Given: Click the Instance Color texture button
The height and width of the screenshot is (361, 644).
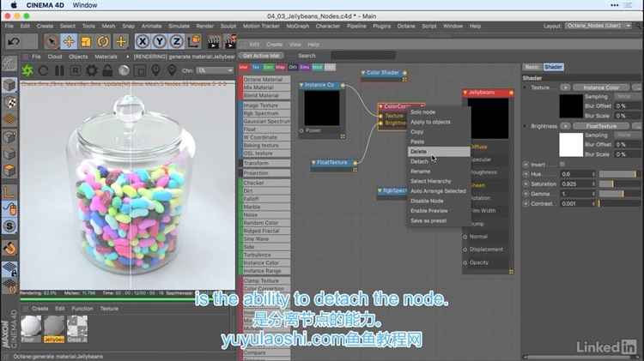Looking at the screenshot, I should 601,87.
